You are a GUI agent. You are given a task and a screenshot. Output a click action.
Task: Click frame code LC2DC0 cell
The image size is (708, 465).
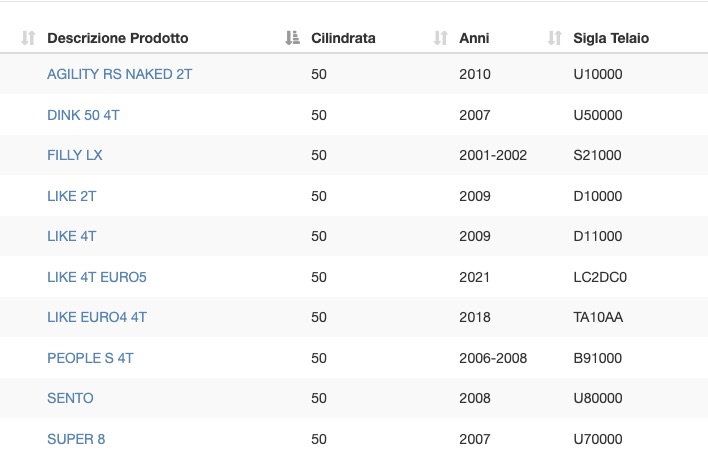pyautogui.click(x=600, y=277)
